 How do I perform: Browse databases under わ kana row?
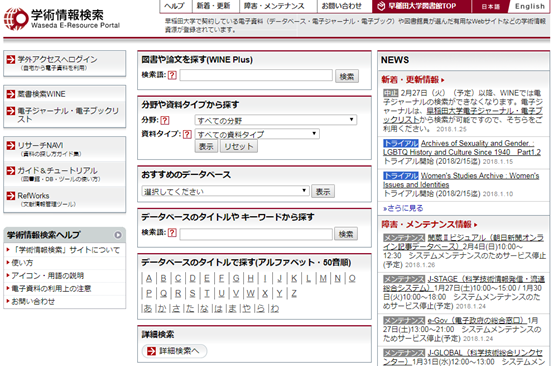tap(275, 309)
